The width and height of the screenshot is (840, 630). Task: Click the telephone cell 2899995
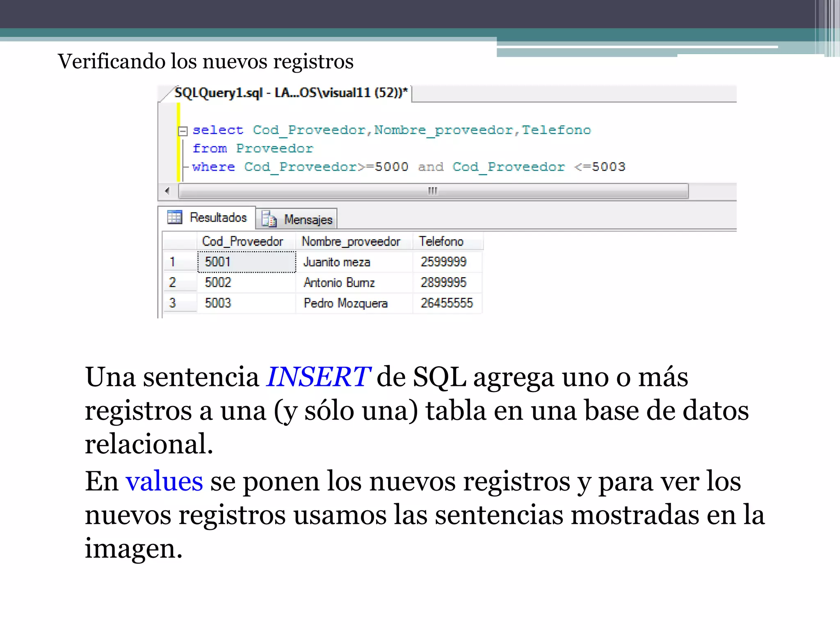(447, 282)
